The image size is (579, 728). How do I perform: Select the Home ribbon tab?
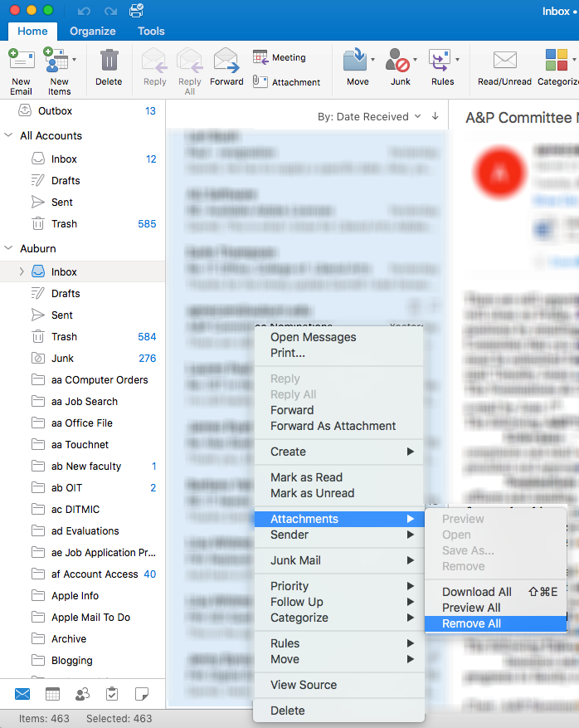[x=32, y=31]
